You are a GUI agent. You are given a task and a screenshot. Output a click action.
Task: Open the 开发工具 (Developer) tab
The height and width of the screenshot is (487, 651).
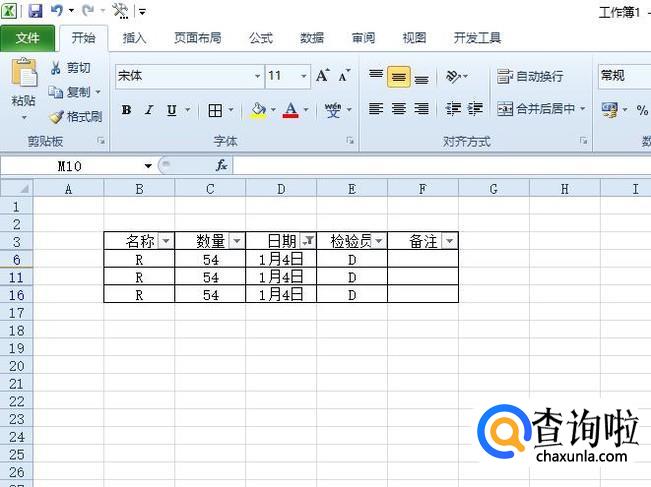pos(477,38)
